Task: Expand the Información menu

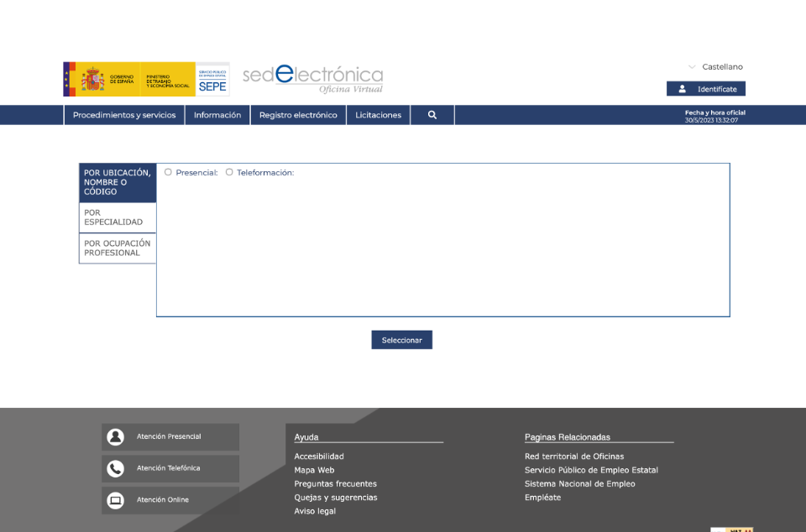Action: tap(217, 115)
